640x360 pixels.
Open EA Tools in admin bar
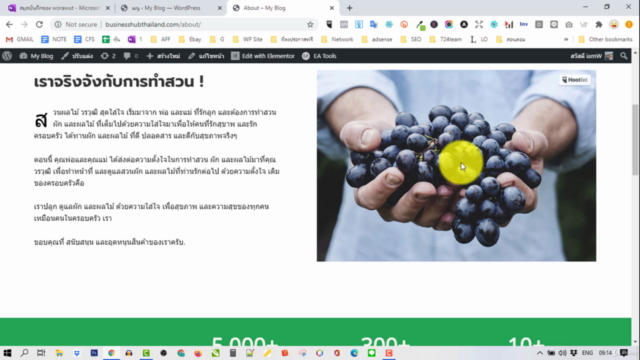[x=319, y=56]
